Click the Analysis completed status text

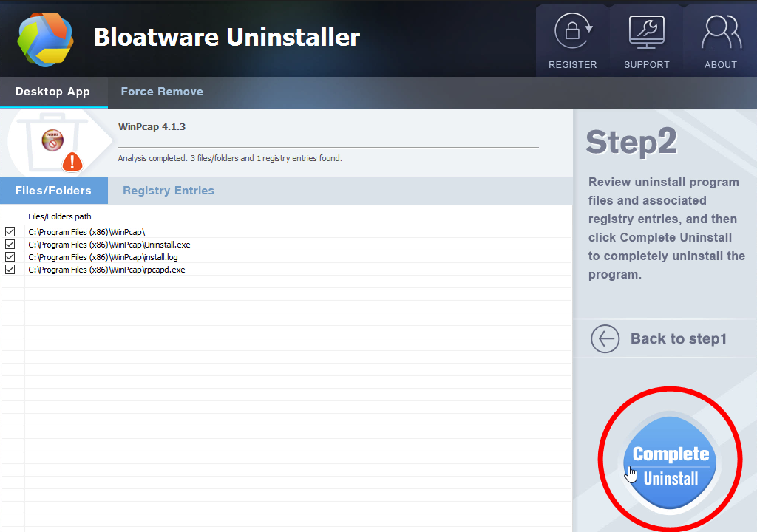coord(230,158)
